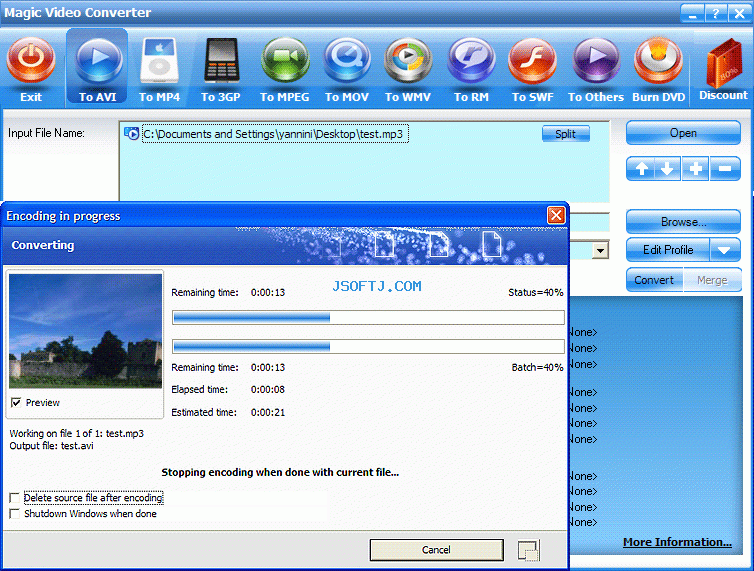The image size is (754, 571).
Task: Open the To Others format icon
Action: click(596, 61)
